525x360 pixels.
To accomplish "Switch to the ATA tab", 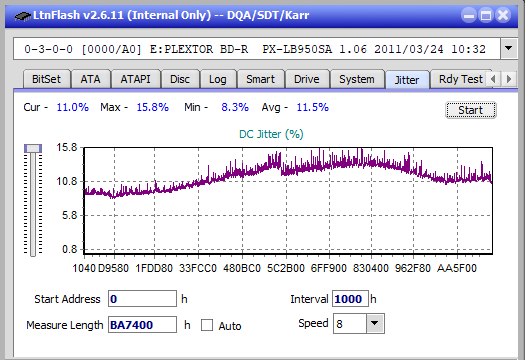I will point(90,79).
